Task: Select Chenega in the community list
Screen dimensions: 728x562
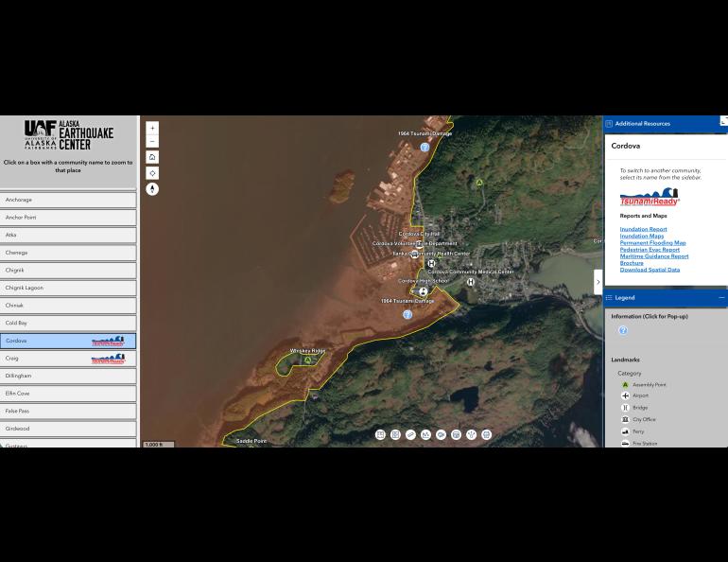Action: pos(68,253)
